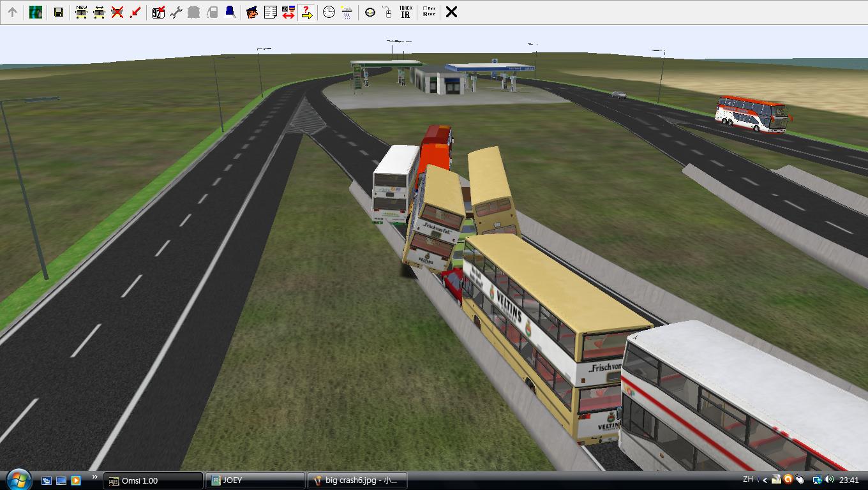Place a new bus with the NEW icon
868x490 pixels.
tap(81, 12)
